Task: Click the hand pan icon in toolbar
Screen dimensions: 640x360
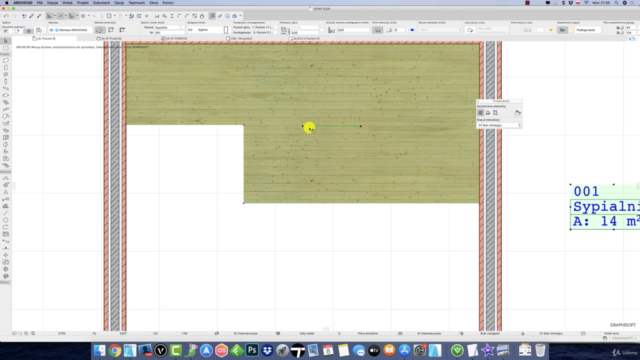Action: [202, 16]
